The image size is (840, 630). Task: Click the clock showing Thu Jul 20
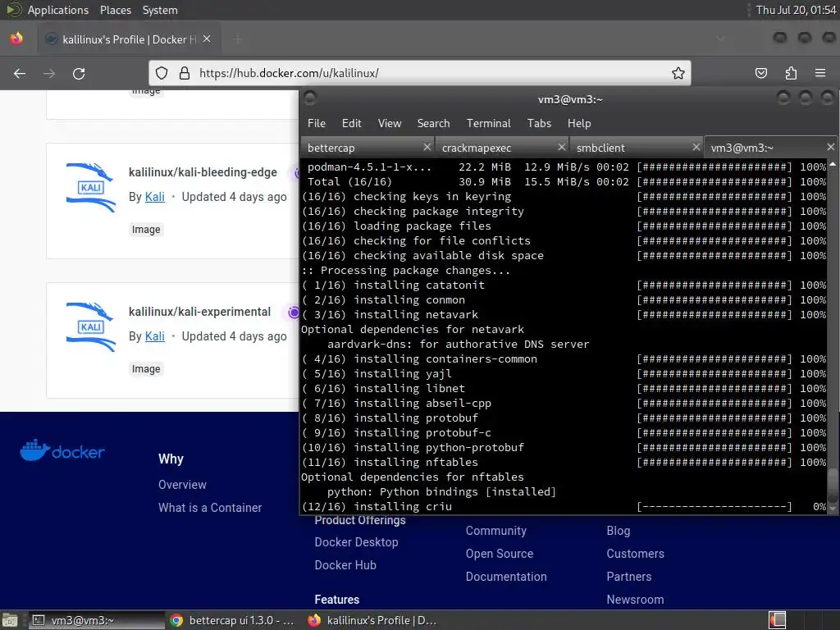click(796, 10)
